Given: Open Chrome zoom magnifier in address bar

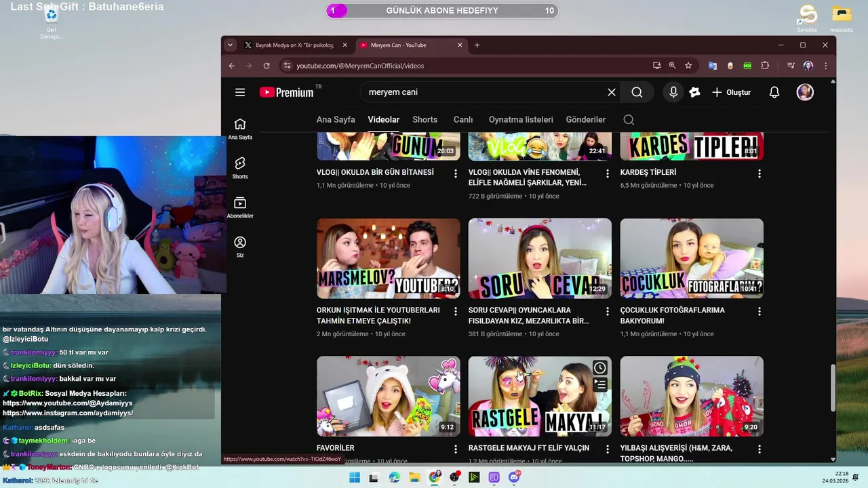Looking at the screenshot, I should tap(673, 66).
